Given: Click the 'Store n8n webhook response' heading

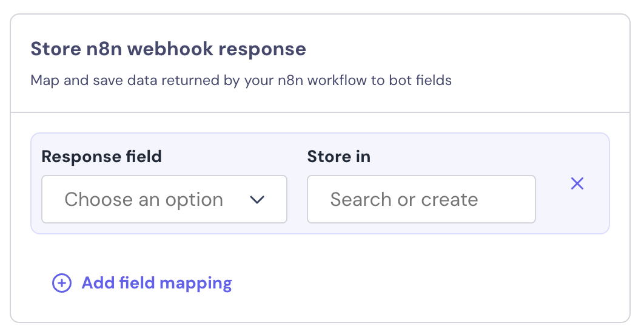Looking at the screenshot, I should coord(168,49).
